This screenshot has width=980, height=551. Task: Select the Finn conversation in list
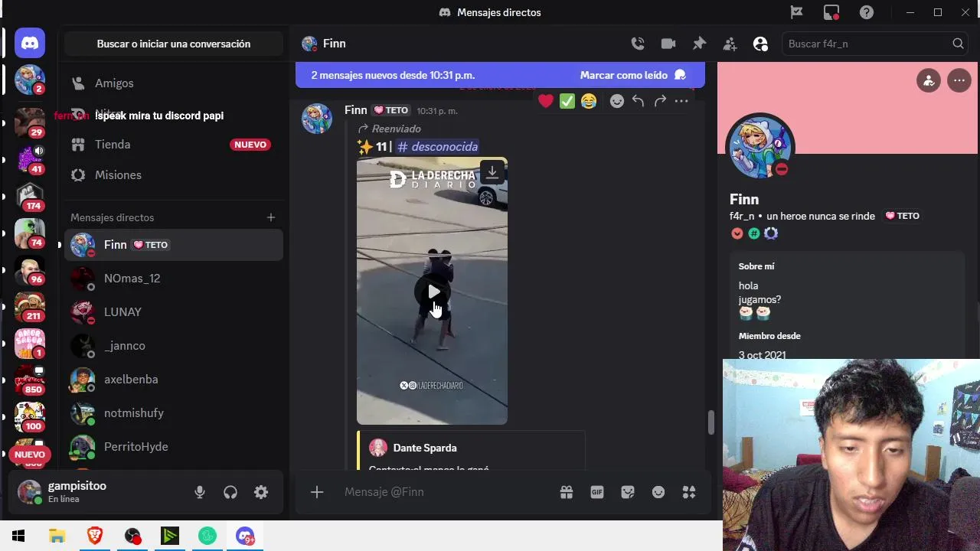pyautogui.click(x=174, y=244)
